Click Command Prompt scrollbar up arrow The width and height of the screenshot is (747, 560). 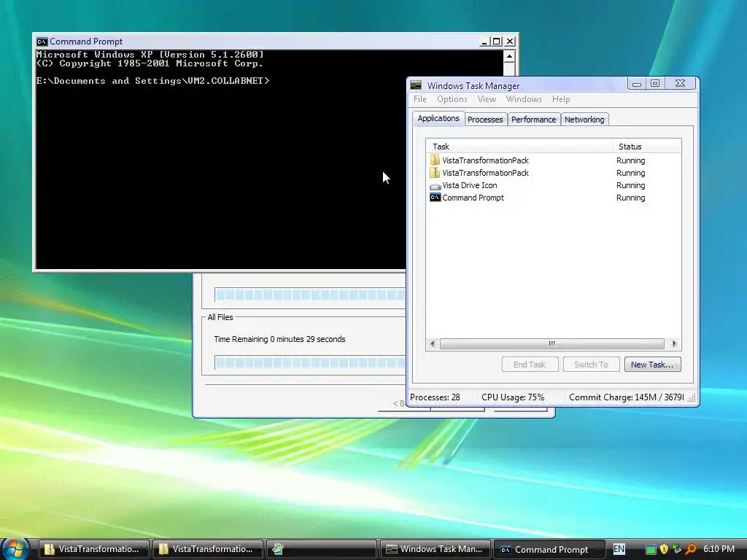tap(509, 57)
